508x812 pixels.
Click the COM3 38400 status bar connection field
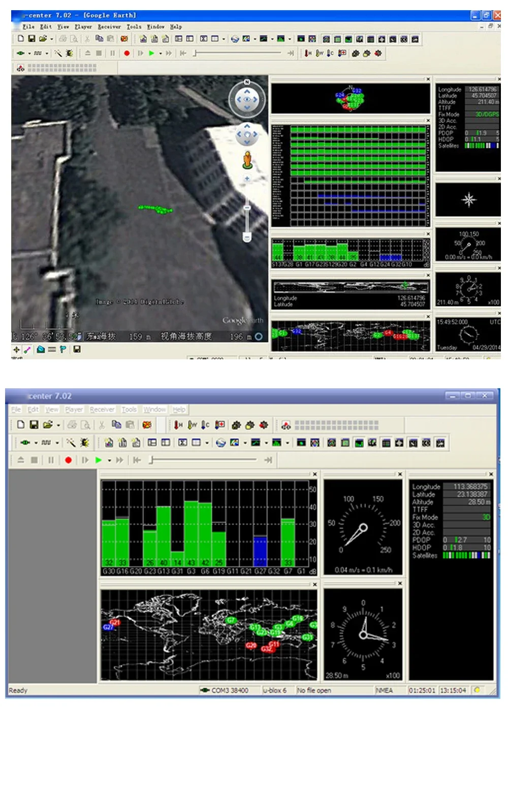pyautogui.click(x=230, y=690)
